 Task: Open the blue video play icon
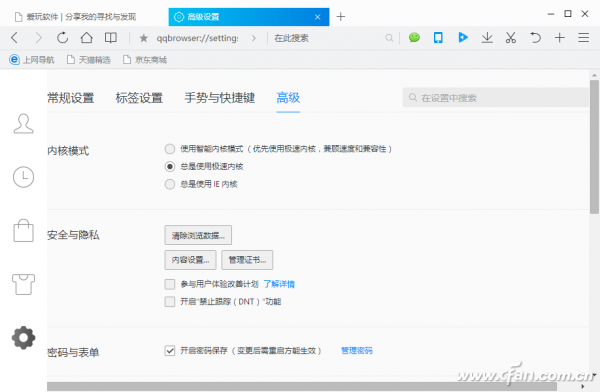pyautogui.click(x=463, y=38)
